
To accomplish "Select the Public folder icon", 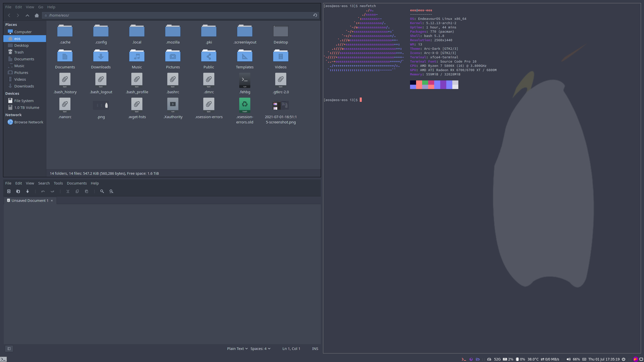I will pos(209,56).
